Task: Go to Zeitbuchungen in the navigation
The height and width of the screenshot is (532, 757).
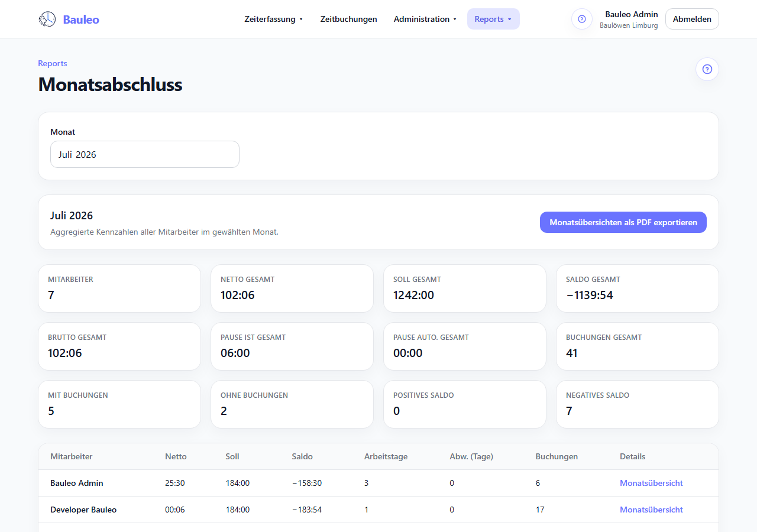Action: click(349, 19)
